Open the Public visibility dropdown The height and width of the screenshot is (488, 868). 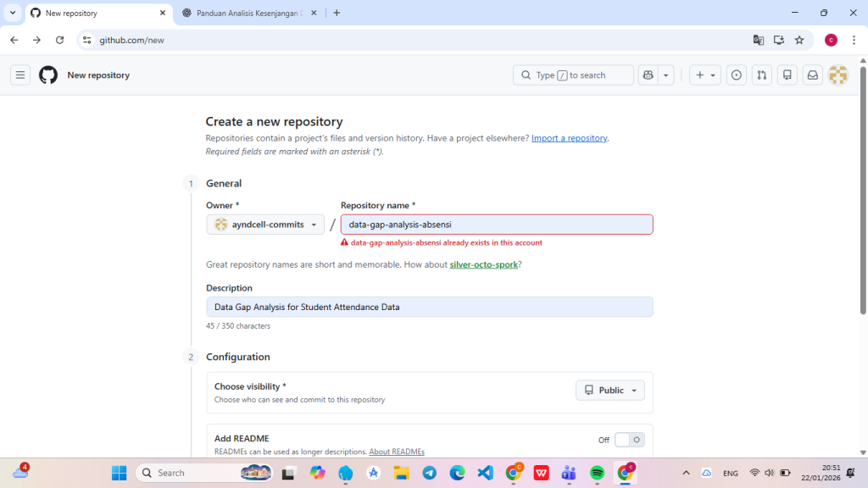(610, 391)
